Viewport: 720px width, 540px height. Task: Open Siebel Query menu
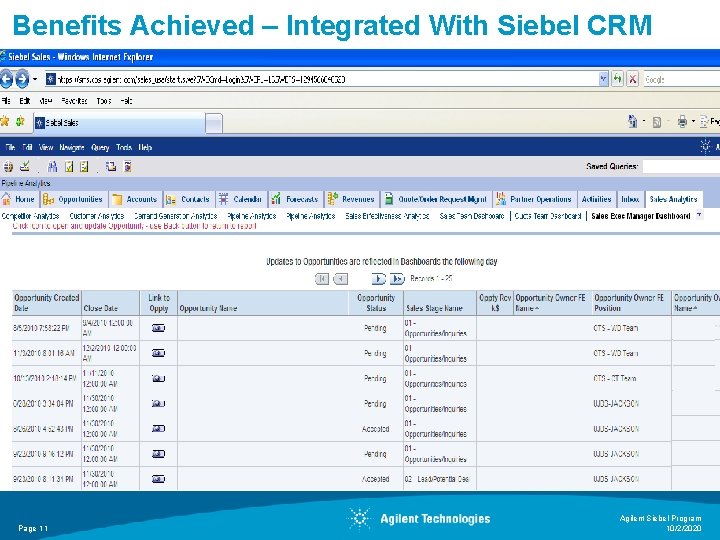click(100, 147)
